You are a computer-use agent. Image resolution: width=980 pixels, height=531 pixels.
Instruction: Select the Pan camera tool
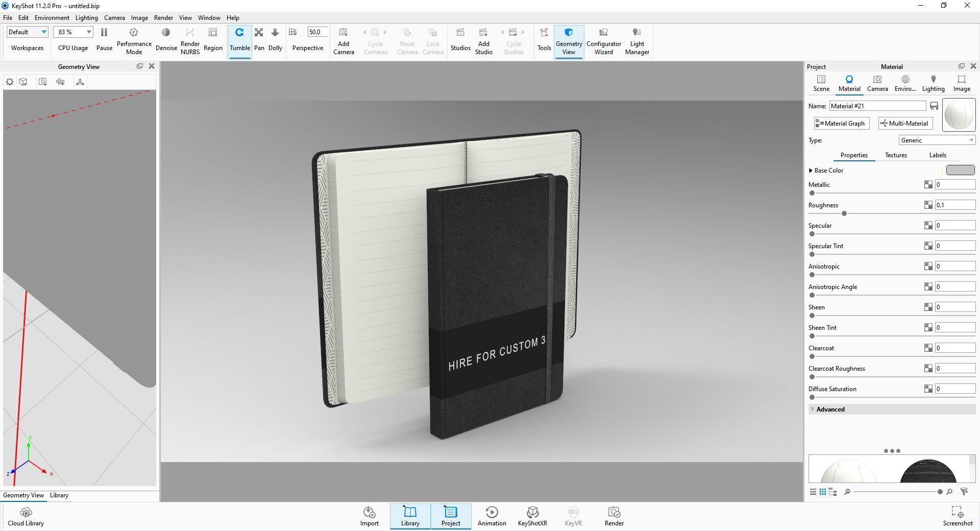coord(259,40)
